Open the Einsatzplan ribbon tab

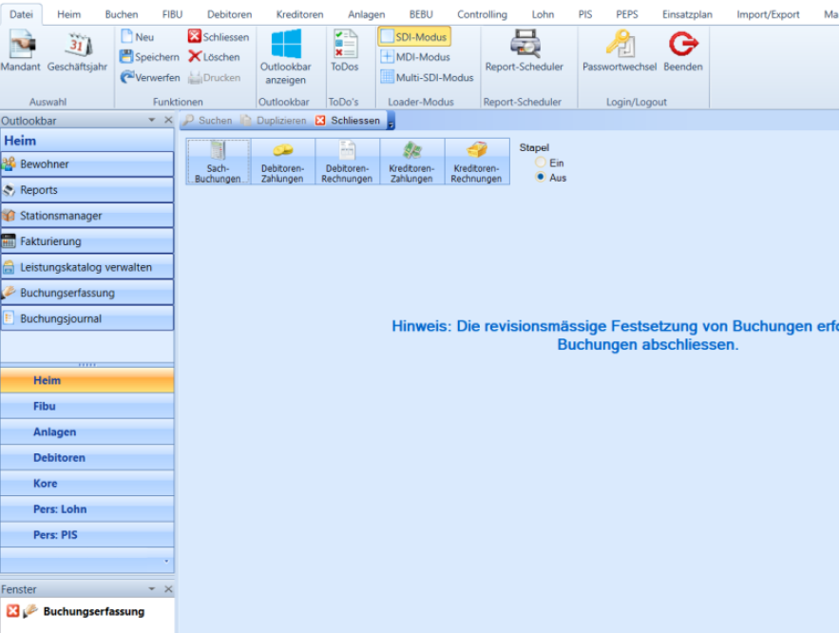pyautogui.click(x=687, y=14)
